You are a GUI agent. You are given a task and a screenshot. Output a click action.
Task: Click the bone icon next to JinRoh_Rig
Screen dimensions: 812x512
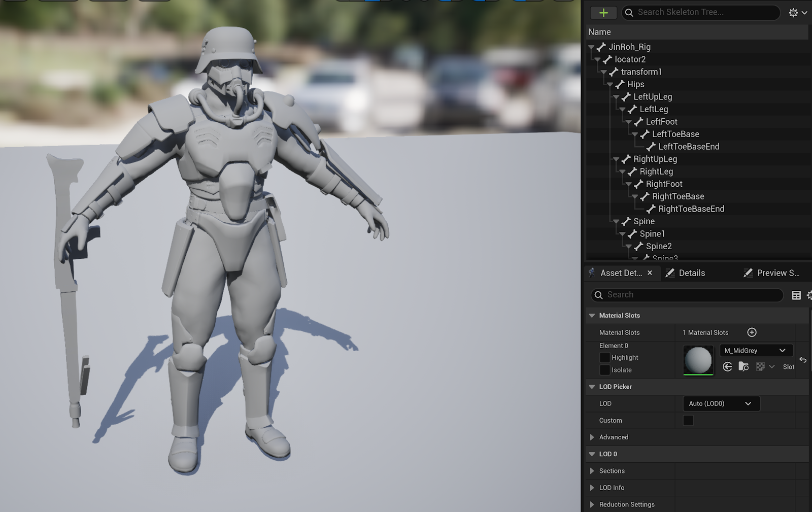(601, 47)
